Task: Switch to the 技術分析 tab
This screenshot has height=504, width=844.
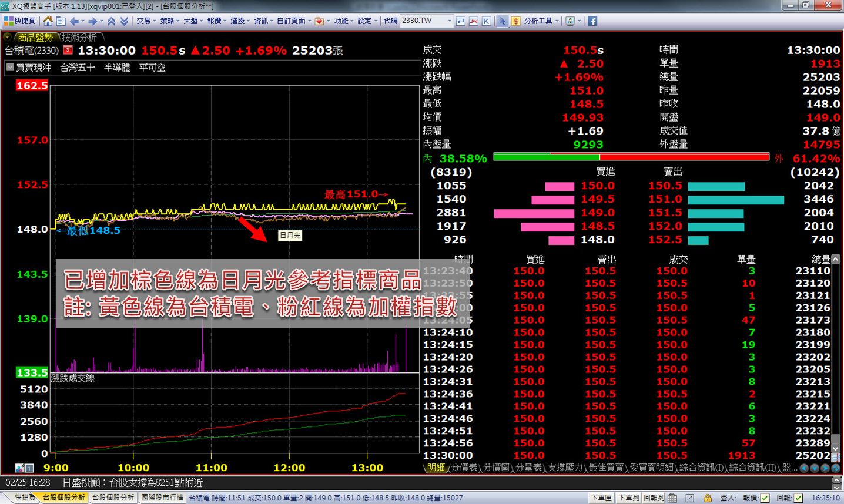Action: coord(79,38)
